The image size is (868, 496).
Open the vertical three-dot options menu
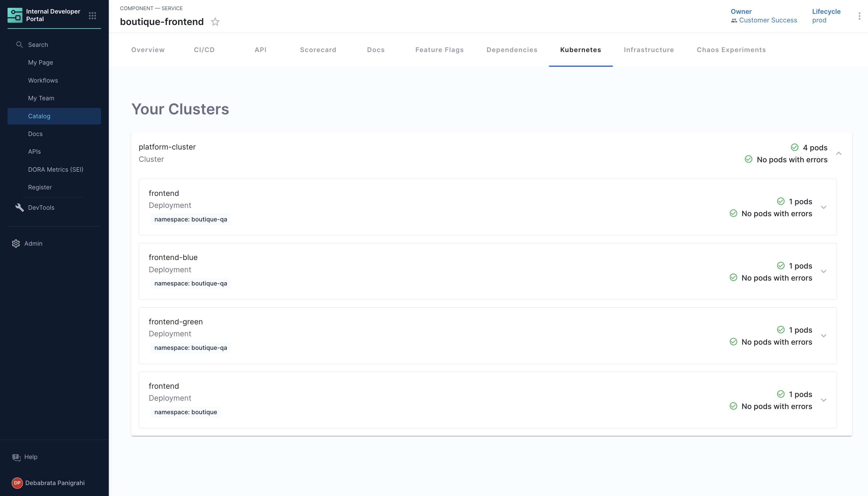859,16
